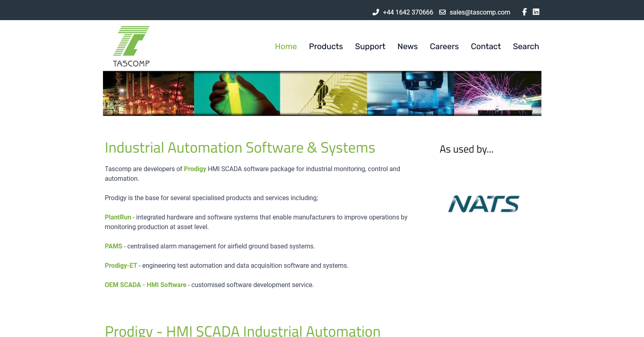Go to the Support page

coord(370,46)
